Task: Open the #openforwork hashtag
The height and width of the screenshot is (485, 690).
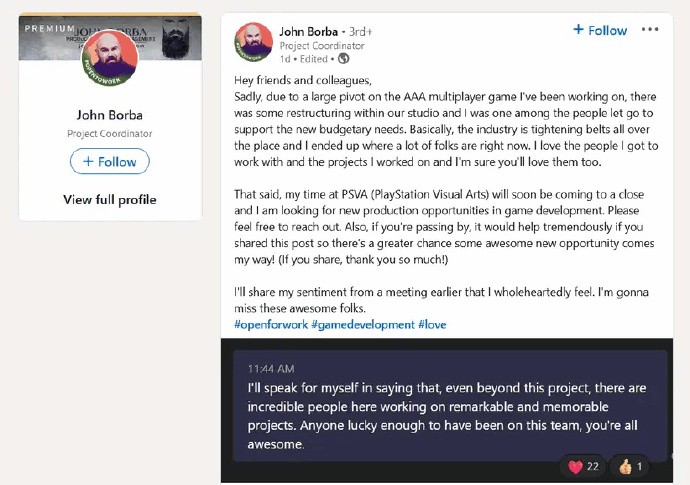Action: tap(271, 325)
